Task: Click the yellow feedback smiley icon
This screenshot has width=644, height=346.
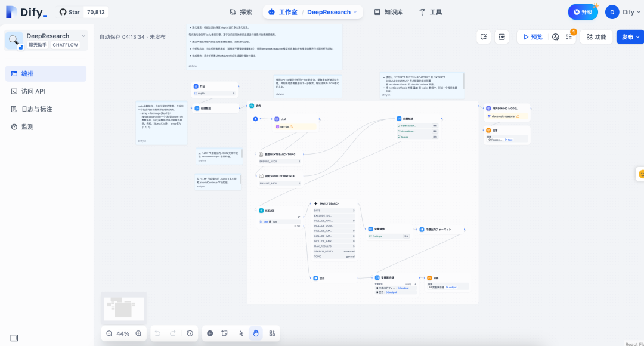Action: pyautogui.click(x=640, y=174)
